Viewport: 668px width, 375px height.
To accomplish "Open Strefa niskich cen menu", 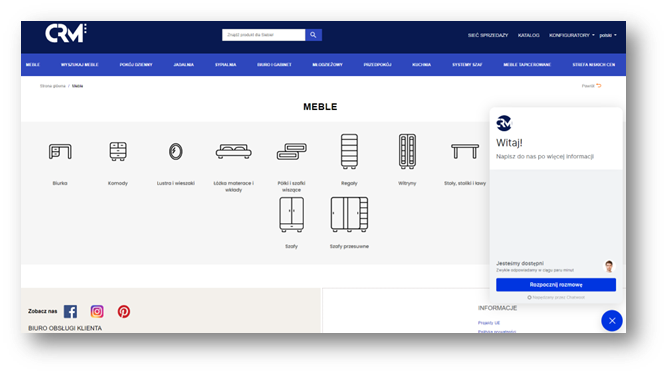I will click(593, 65).
